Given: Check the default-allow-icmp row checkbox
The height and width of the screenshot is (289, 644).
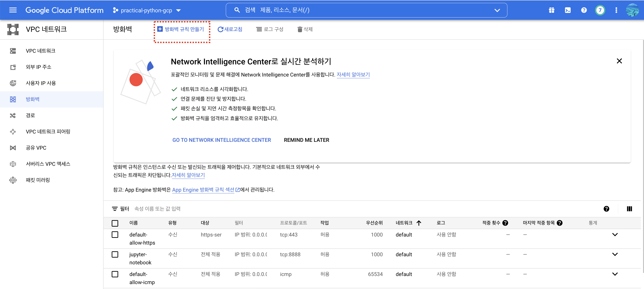Looking at the screenshot, I should click(x=115, y=274).
